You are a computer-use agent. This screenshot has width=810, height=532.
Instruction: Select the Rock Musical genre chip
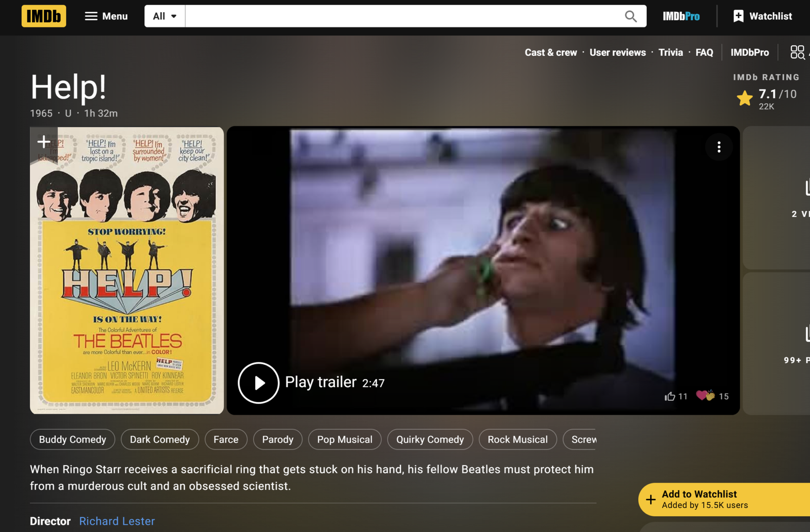pyautogui.click(x=518, y=439)
